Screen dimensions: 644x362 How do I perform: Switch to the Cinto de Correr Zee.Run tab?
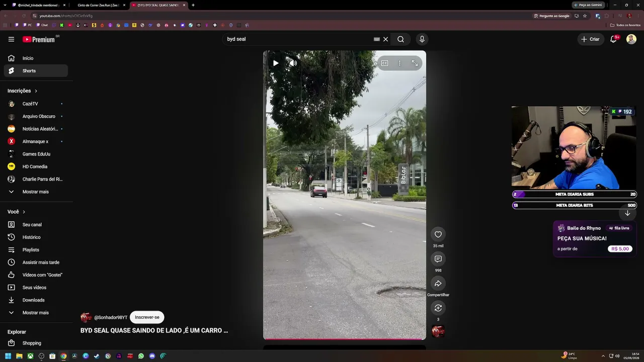[99, 5]
